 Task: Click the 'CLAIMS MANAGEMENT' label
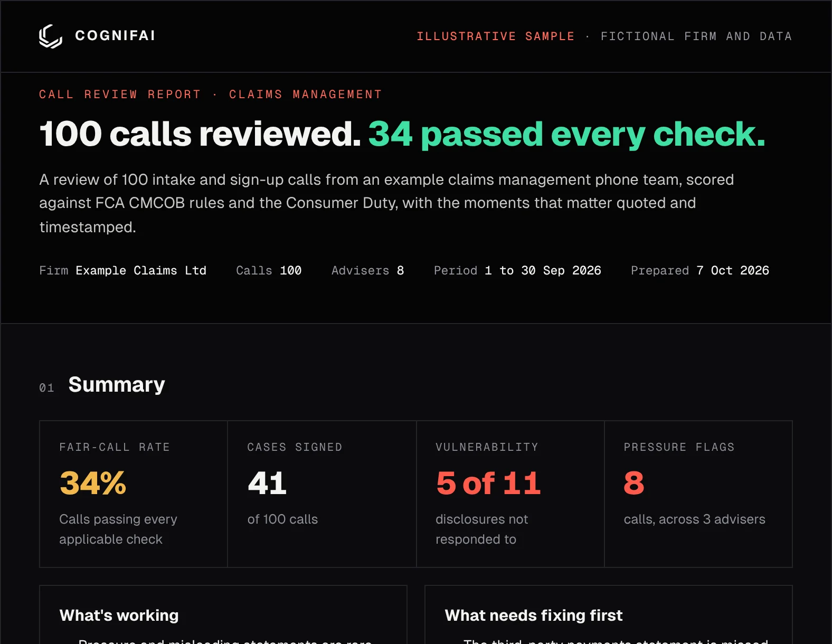305,94
